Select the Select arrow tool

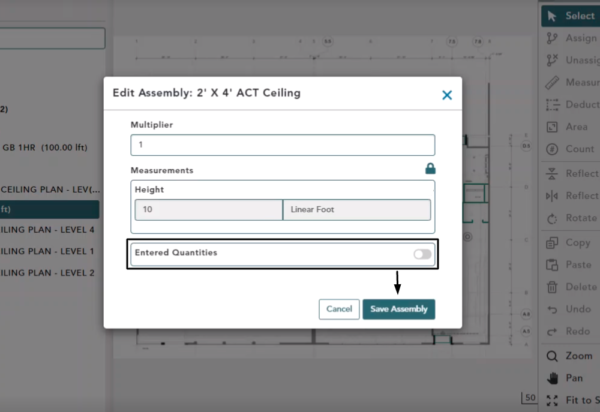[571, 16]
